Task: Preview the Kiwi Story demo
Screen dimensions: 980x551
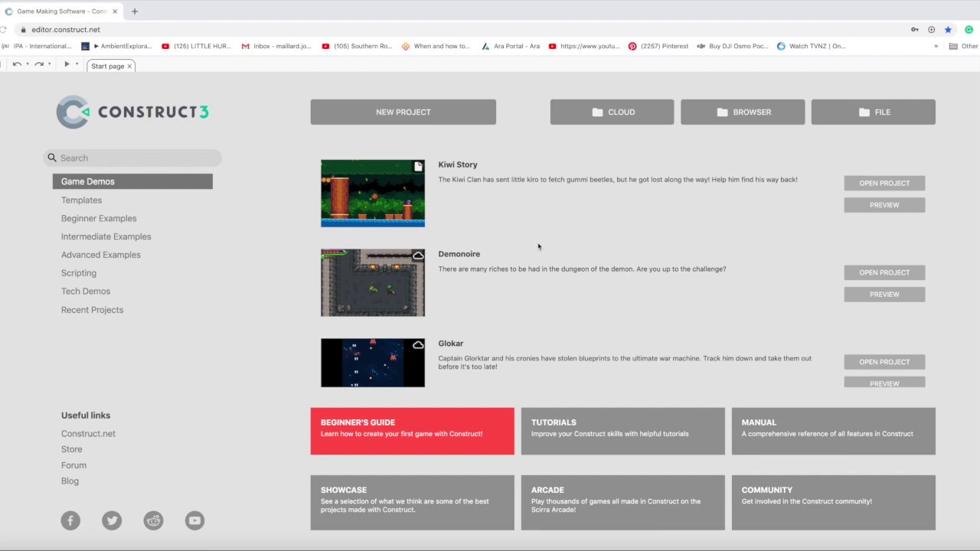Action: coord(884,205)
